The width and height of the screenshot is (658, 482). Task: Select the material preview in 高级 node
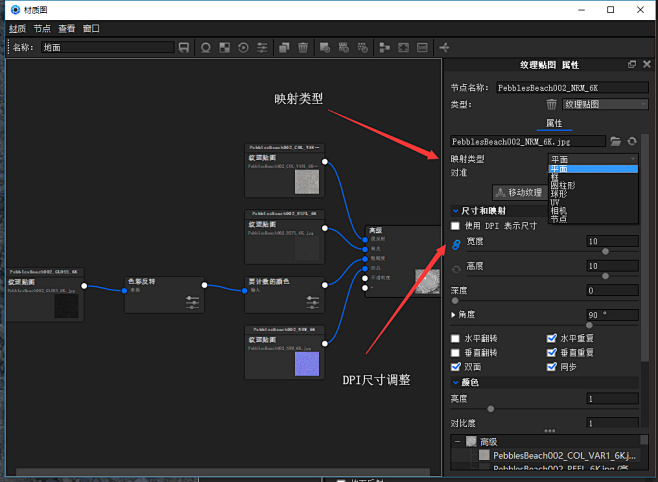click(x=428, y=281)
